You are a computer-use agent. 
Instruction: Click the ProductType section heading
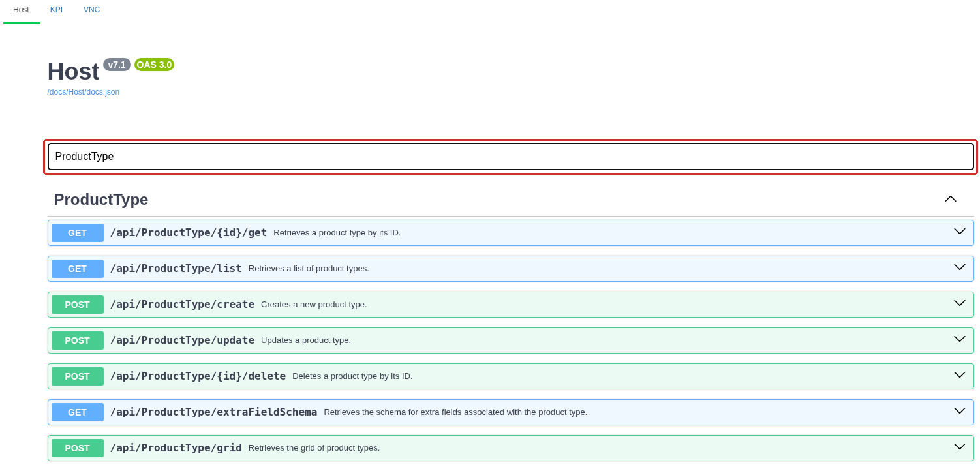pos(101,200)
